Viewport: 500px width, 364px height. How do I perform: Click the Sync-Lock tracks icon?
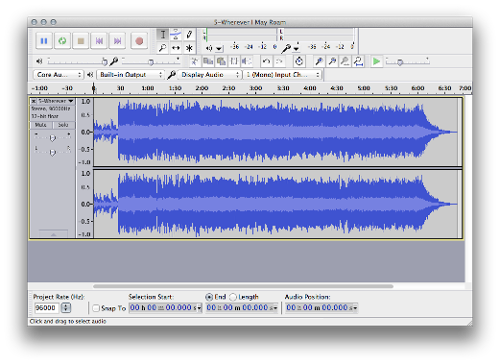click(299, 61)
